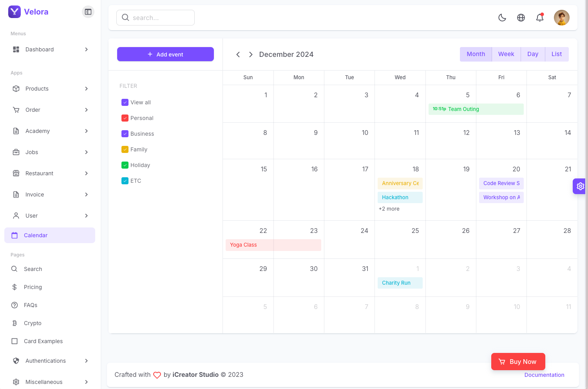Collapse sidebar with panel toggle icon

tap(88, 12)
